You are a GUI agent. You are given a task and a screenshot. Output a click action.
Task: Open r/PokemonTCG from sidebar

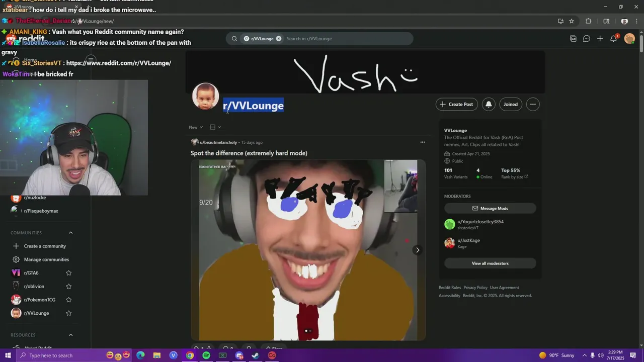point(40,300)
